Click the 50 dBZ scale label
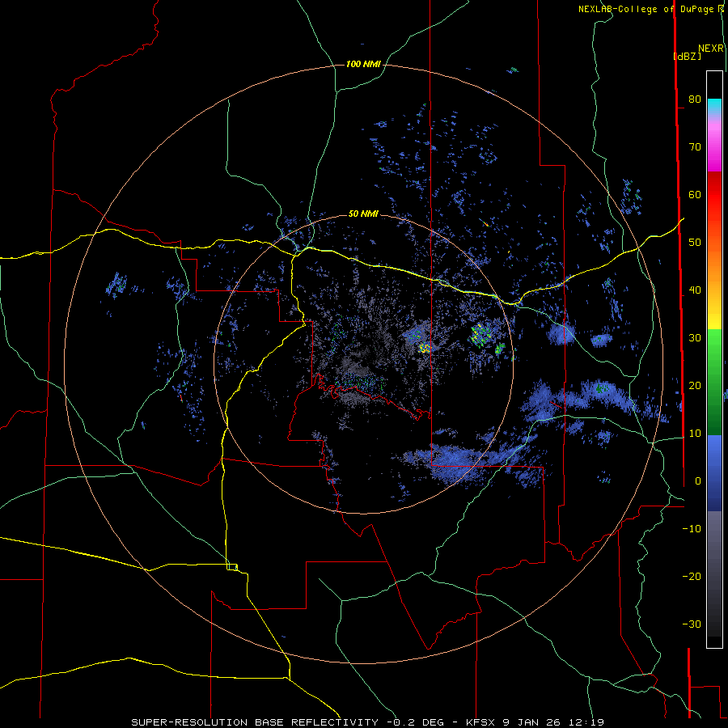Screen dimensions: 728x728 click(x=695, y=243)
